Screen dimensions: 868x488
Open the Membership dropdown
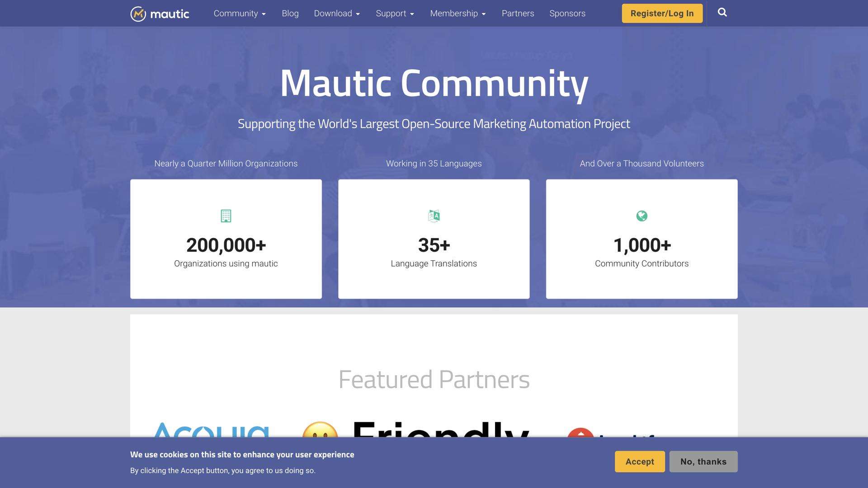[458, 13]
